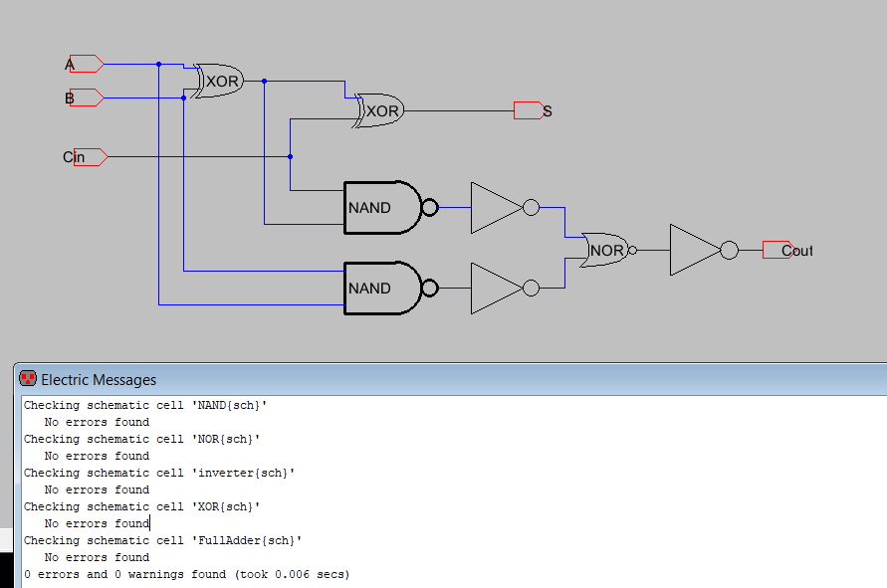887x588 pixels.
Task: Click the 'NAND{sch}' checking message line
Action: [145, 405]
